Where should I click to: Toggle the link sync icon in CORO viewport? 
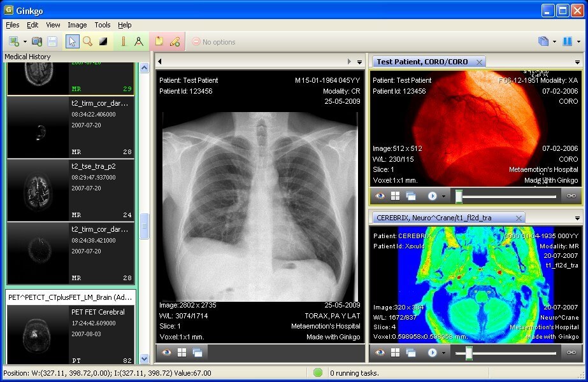(572, 196)
